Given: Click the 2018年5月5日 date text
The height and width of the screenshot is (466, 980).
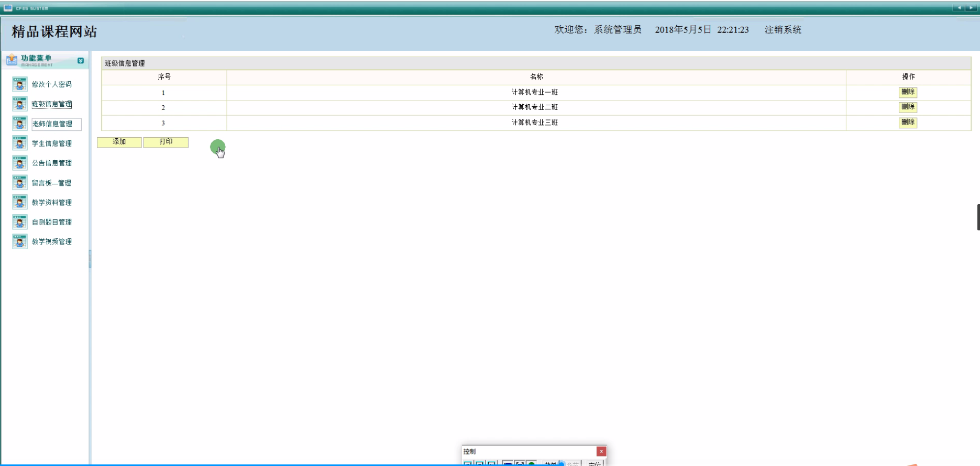Looking at the screenshot, I should [683, 30].
